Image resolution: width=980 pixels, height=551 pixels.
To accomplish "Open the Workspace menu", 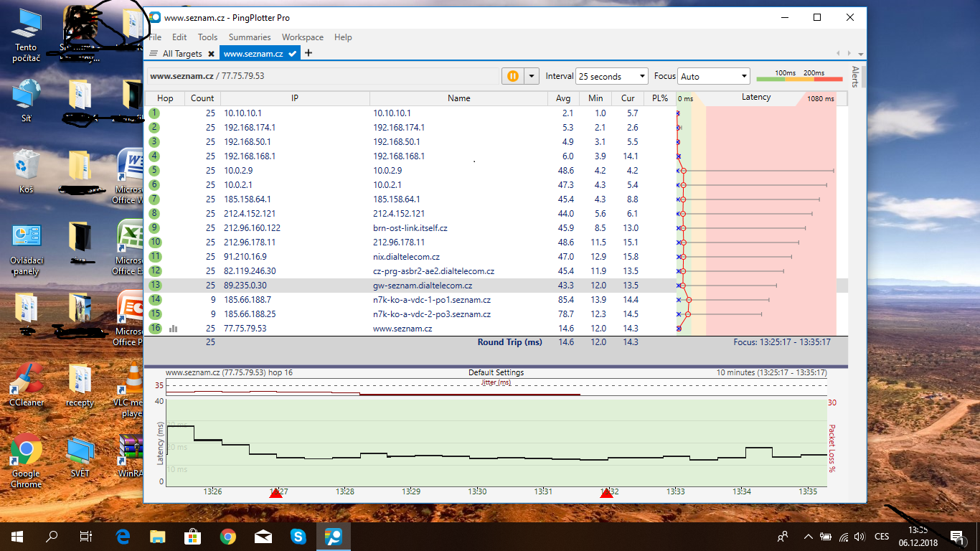I will click(x=303, y=37).
